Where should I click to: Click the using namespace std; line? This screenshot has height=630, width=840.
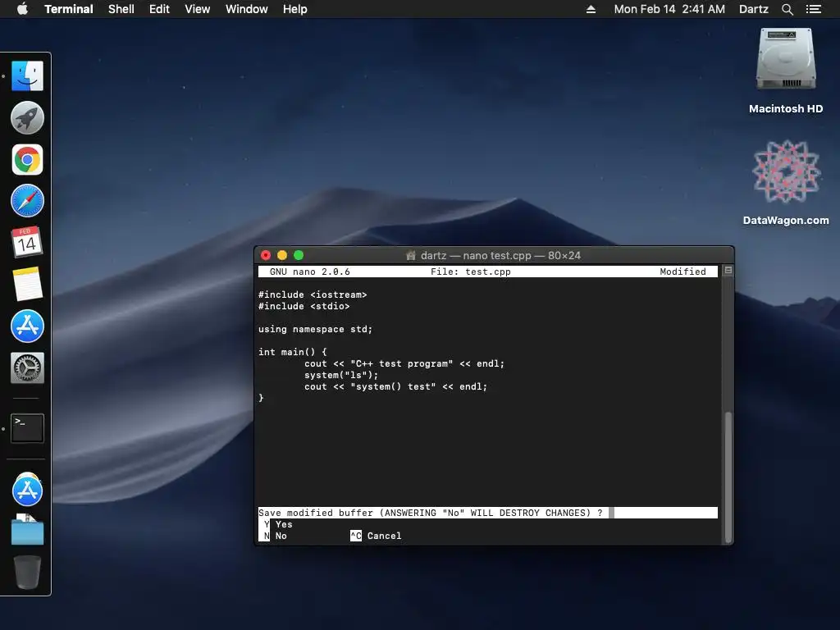[x=315, y=329]
